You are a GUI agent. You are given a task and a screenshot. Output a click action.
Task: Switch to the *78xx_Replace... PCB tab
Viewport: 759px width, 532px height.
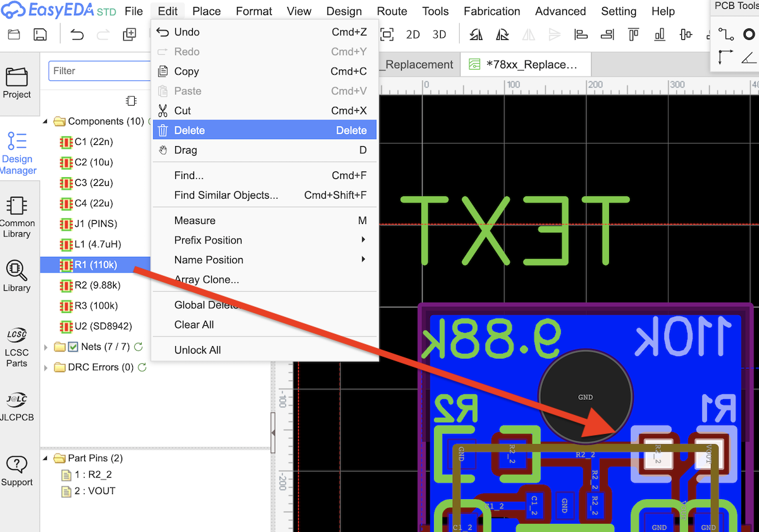(x=526, y=65)
